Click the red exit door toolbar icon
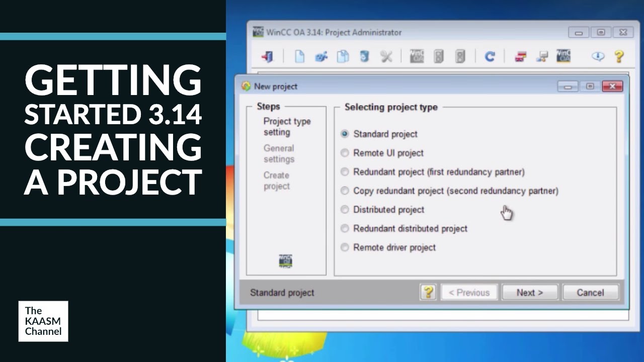Image resolution: width=644 pixels, height=362 pixels. [x=268, y=56]
